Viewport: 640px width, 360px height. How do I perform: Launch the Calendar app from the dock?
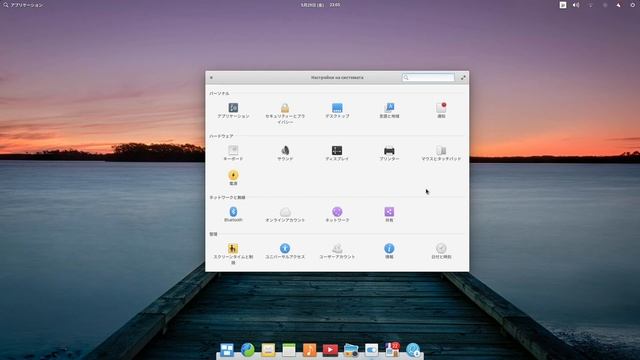coord(289,350)
